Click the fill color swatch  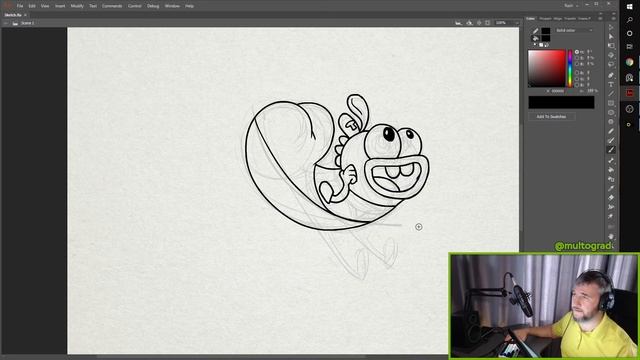pos(546,38)
